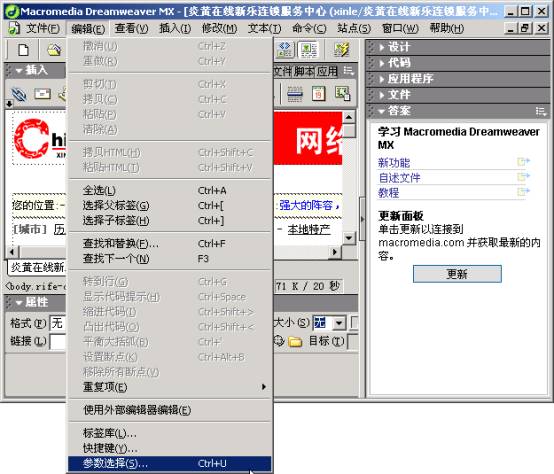This screenshot has height=474, width=554.
Task: Click the vertical scrollbar up arrow
Action: (x=349, y=117)
